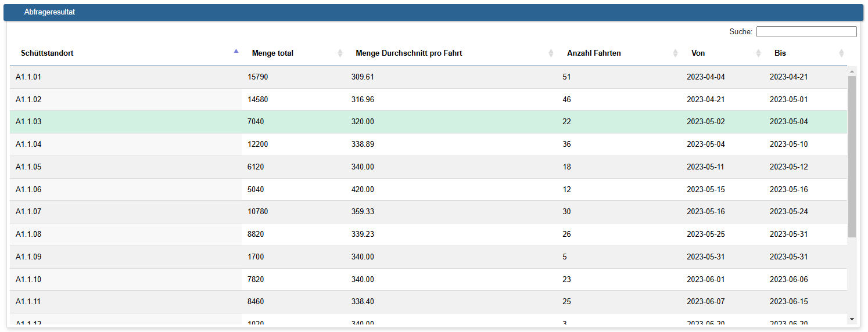868x332 pixels.
Task: Click Bis date 2023-05-10
Action: pyautogui.click(x=789, y=145)
